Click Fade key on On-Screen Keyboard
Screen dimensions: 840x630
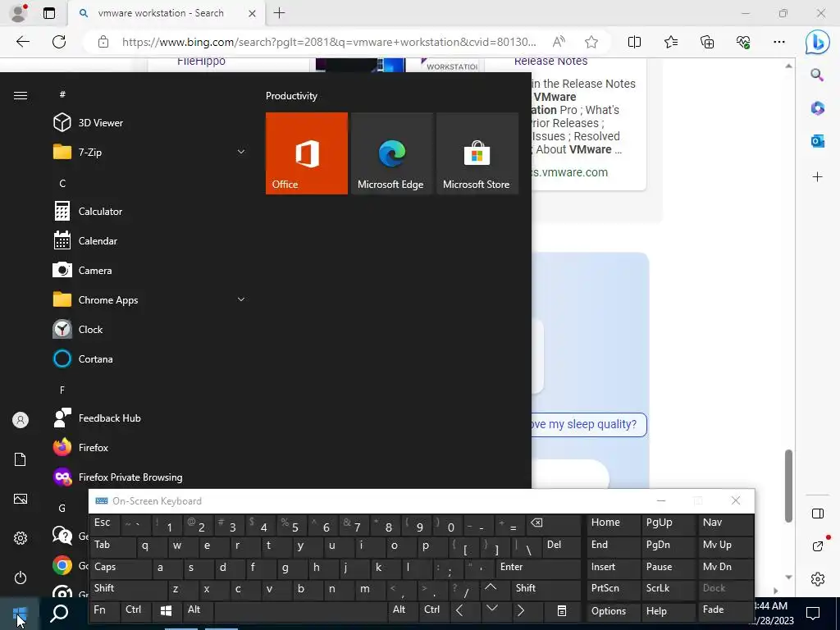coord(725,610)
